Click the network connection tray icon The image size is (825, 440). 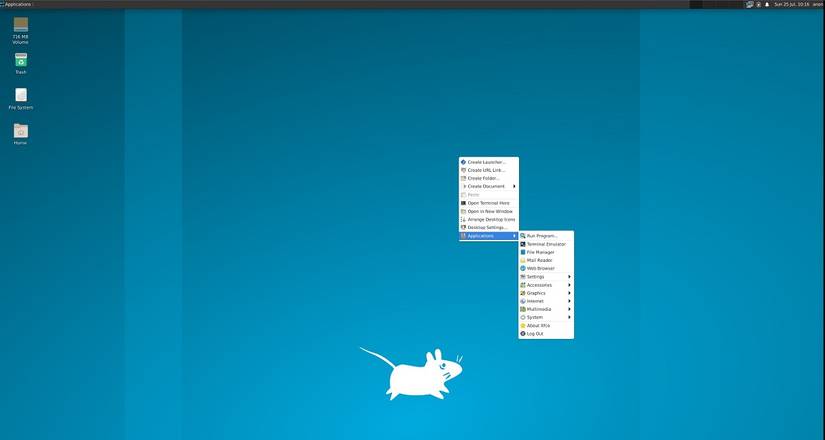749,4
